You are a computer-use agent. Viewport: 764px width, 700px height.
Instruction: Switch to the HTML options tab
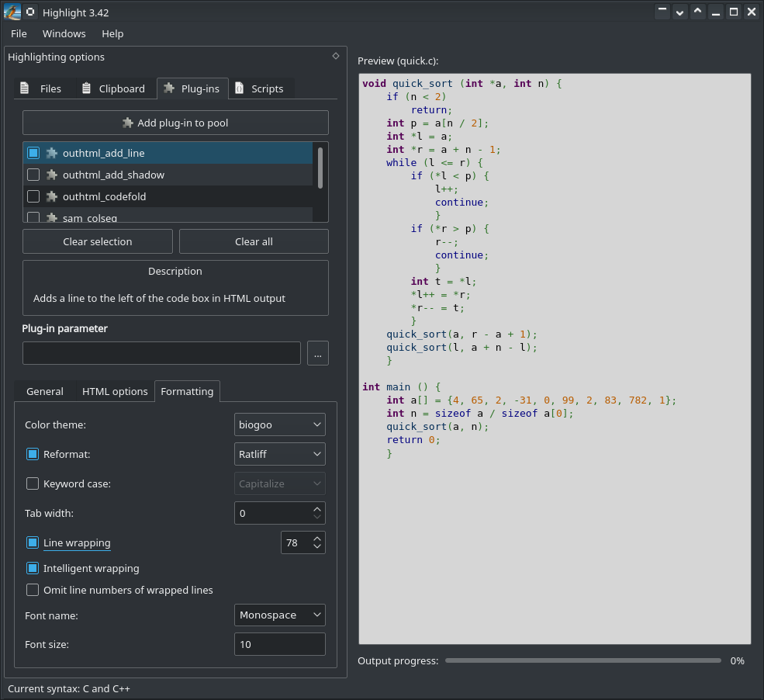click(115, 391)
